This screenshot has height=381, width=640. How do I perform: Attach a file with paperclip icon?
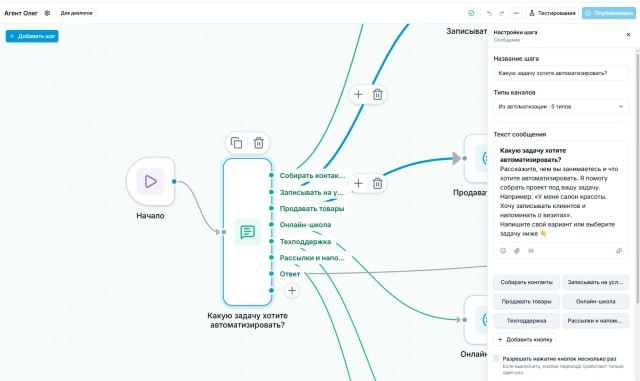517,251
